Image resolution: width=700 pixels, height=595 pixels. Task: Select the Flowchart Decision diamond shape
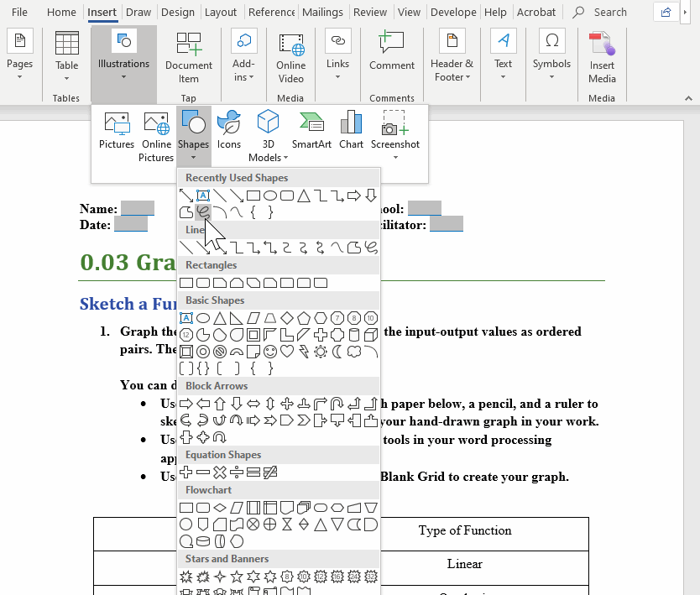tap(220, 507)
